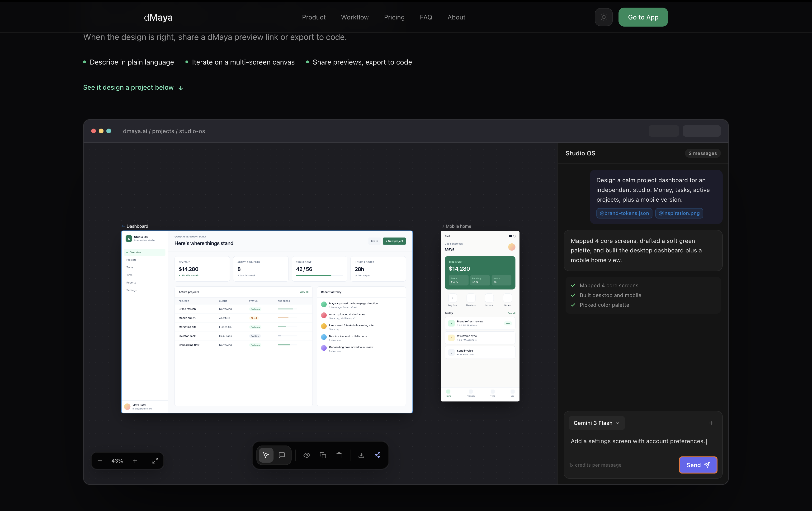Click the Brand refresh review mobile card
This screenshot has height=511, width=812.
pyautogui.click(x=480, y=323)
